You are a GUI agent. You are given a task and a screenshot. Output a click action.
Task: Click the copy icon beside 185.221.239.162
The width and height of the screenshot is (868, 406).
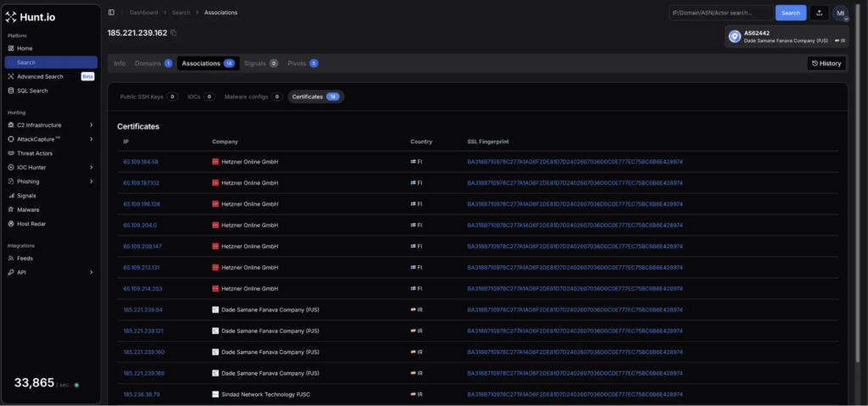click(174, 33)
